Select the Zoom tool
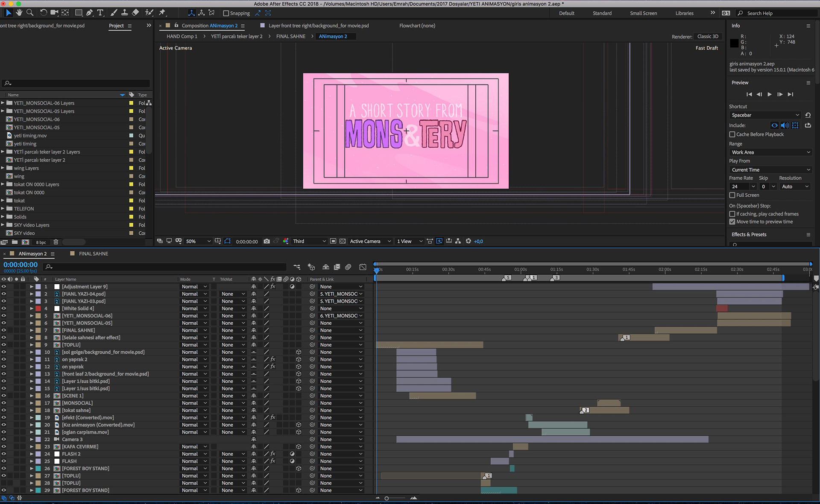The width and height of the screenshot is (820, 504). click(30, 13)
